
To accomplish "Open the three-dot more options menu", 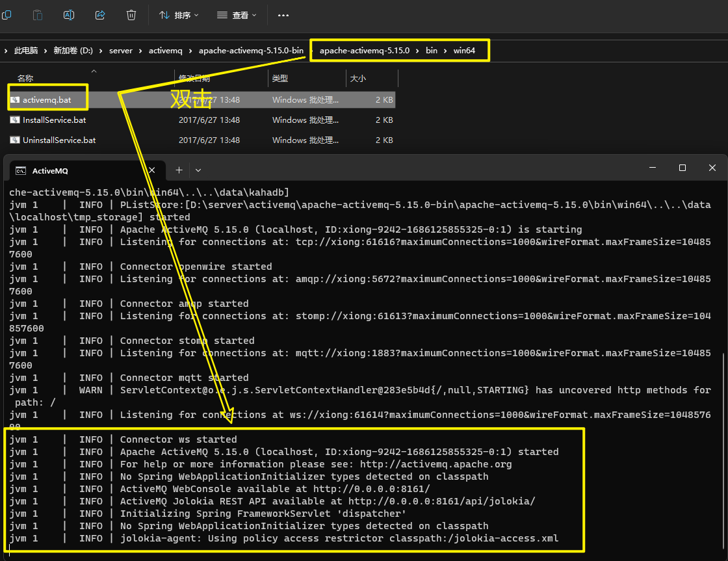I will pyautogui.click(x=283, y=15).
